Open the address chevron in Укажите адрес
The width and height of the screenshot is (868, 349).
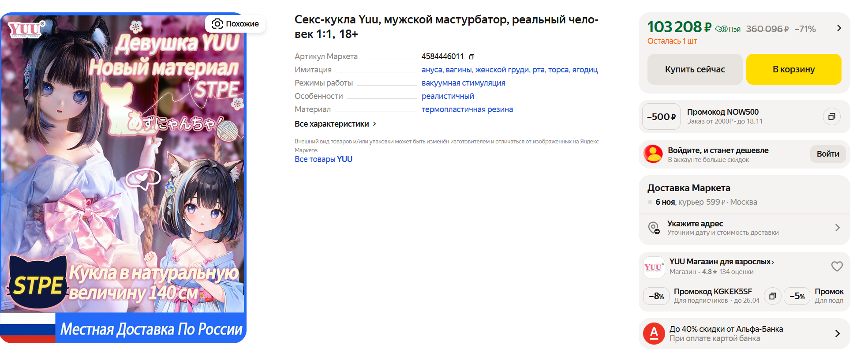(837, 228)
